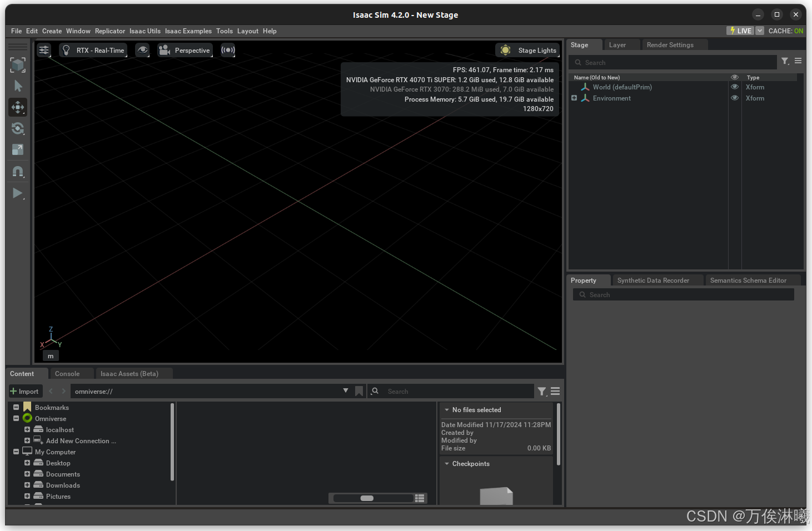Expand the Environment prim
812x531 pixels.
[574, 98]
